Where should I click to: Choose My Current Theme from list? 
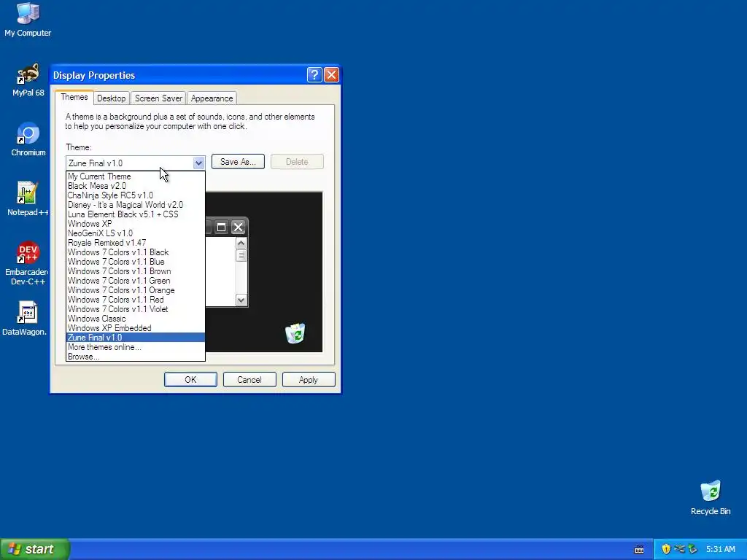tap(135, 176)
